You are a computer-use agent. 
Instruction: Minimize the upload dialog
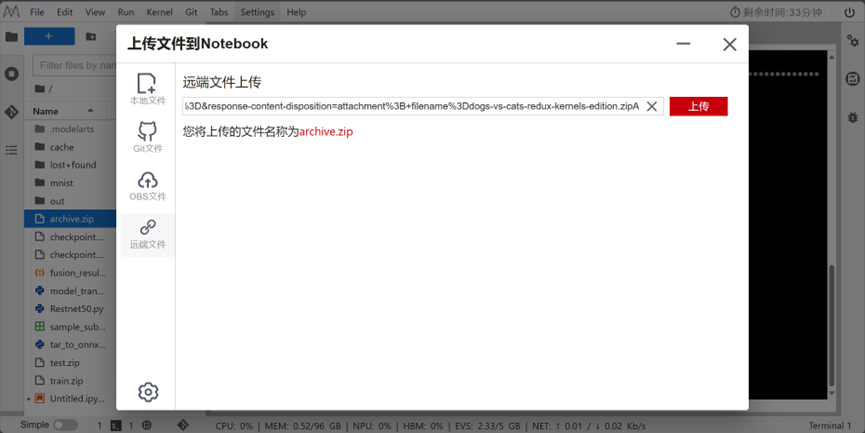click(x=683, y=44)
